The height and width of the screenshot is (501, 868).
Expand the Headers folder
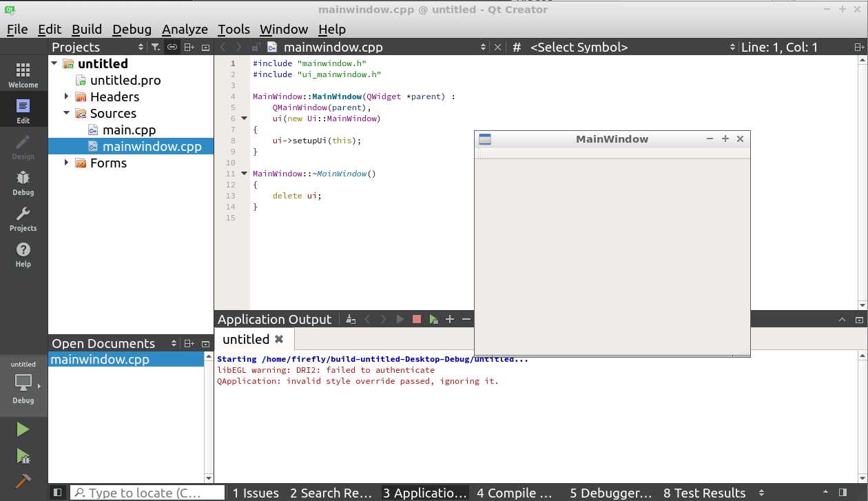(x=67, y=96)
